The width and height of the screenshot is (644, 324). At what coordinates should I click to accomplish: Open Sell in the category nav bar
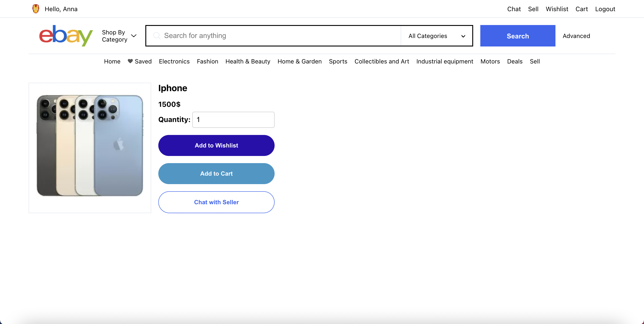pos(534,61)
